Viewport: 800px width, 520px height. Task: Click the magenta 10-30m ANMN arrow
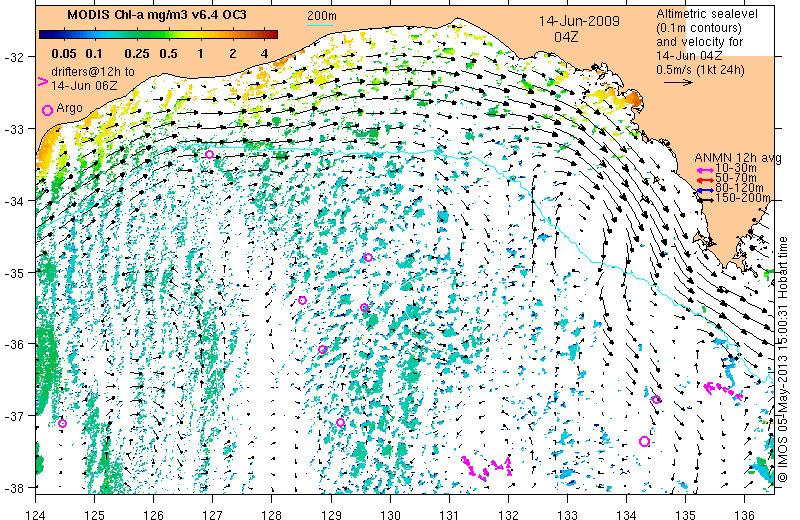click(706, 170)
